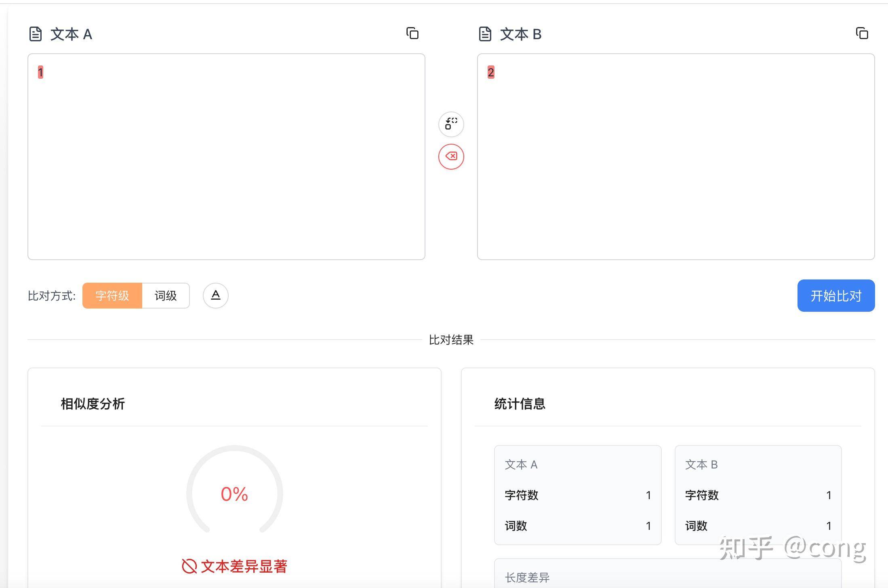This screenshot has height=588, width=888.
Task: Click the 统计信息 heading
Action: point(520,404)
